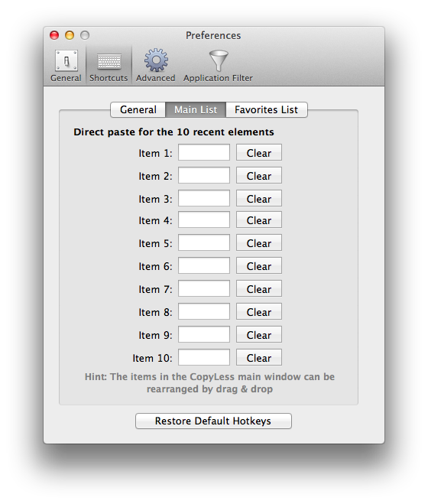The width and height of the screenshot is (428, 504).
Task: Open the Advanced gear icon
Action: pos(156,60)
